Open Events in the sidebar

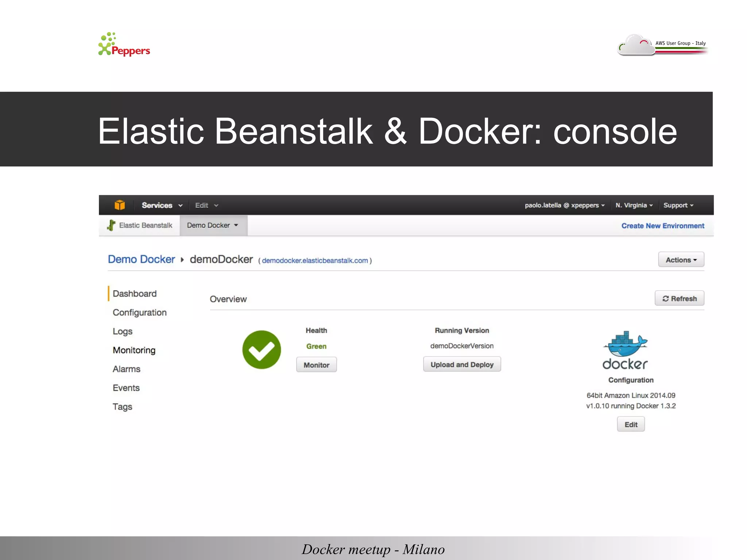[126, 388]
